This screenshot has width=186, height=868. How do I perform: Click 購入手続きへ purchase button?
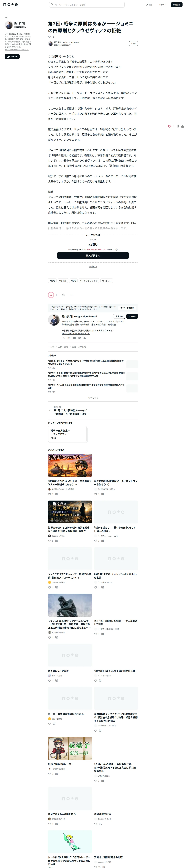(x=93, y=256)
